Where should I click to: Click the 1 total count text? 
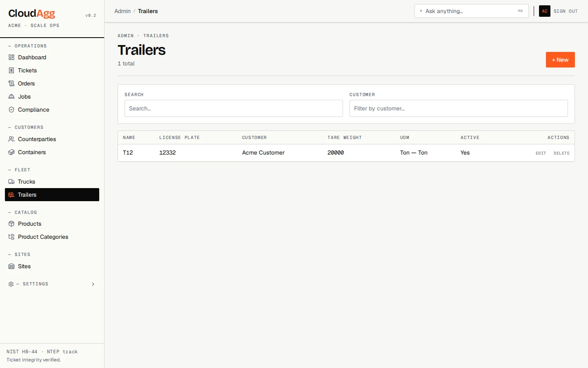pos(126,63)
